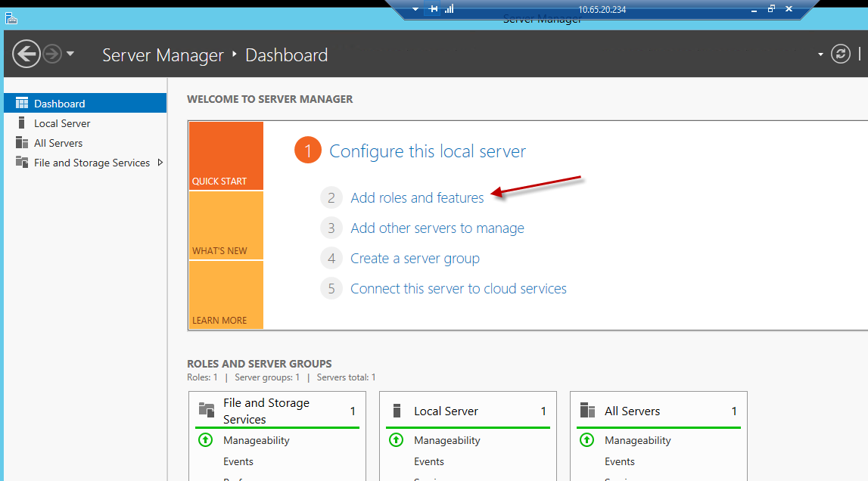
Task: Click Add roles and features link
Action: pos(417,197)
